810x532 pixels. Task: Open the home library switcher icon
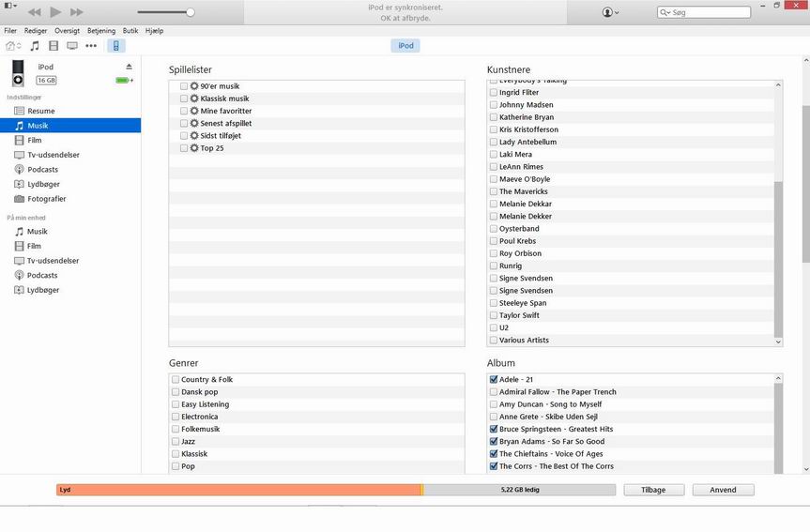13,46
